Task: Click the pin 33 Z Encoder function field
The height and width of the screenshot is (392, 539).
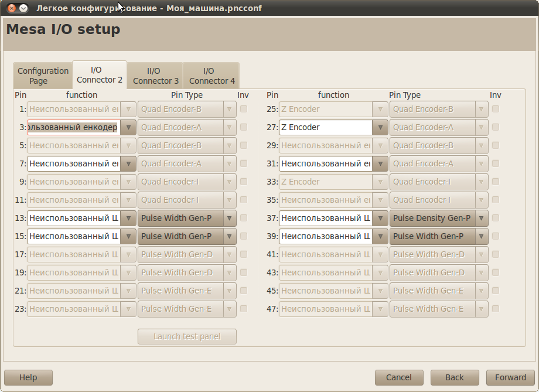Action: [x=326, y=182]
